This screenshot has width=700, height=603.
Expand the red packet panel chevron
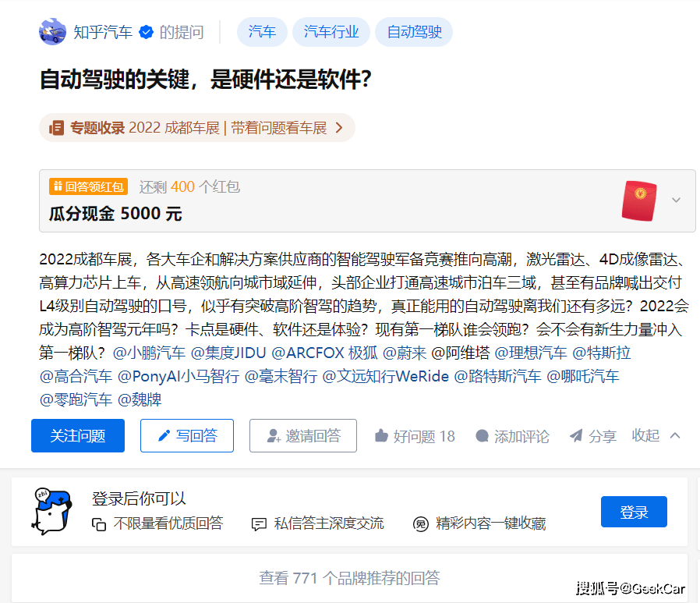point(677,200)
